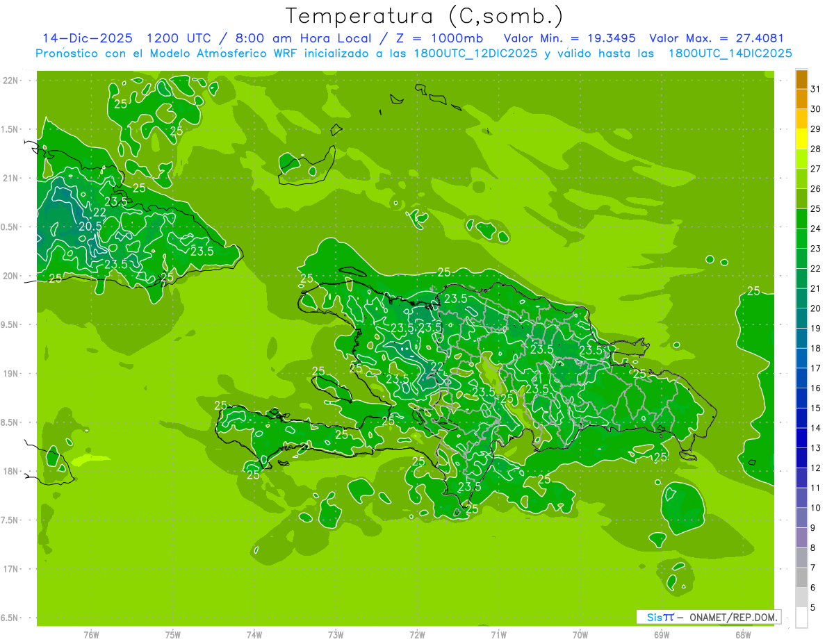Click the "22" contour label over central Hispaniola

pyautogui.click(x=437, y=367)
